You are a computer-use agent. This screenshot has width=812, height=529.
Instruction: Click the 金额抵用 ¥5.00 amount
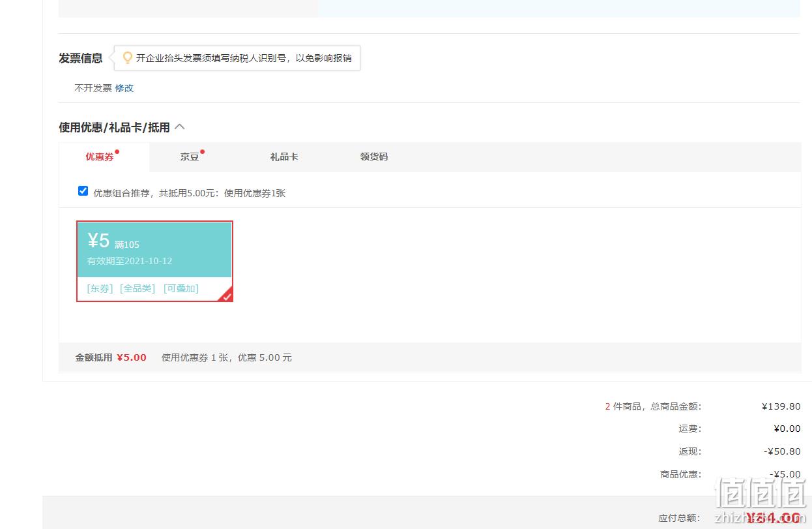(132, 357)
